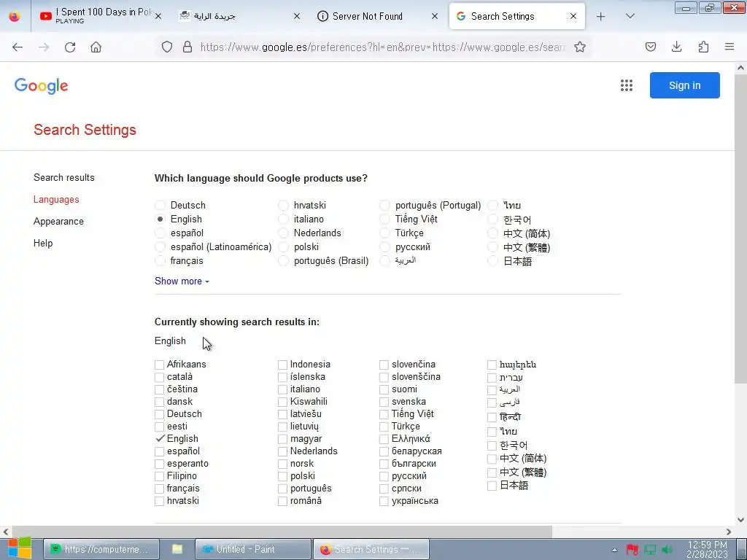747x560 pixels.
Task: Check the Afrikaans search results checkbox
Action: (x=159, y=365)
